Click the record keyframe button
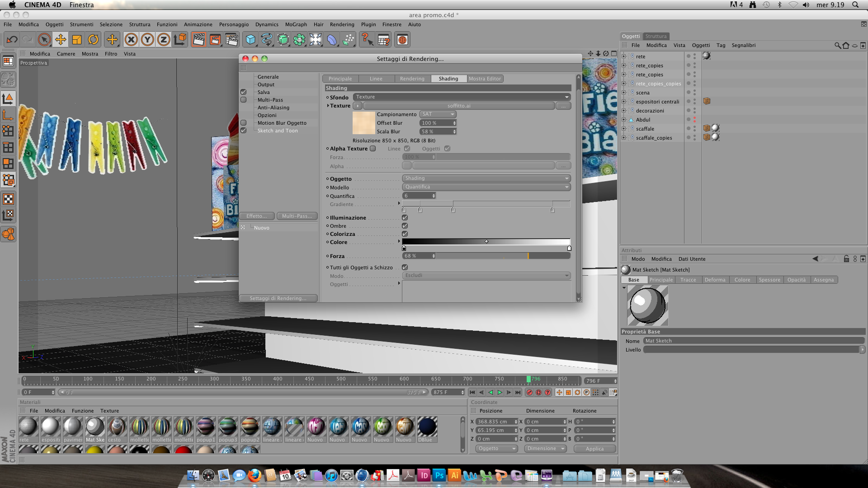Image resolution: width=868 pixels, height=488 pixels. tap(529, 392)
